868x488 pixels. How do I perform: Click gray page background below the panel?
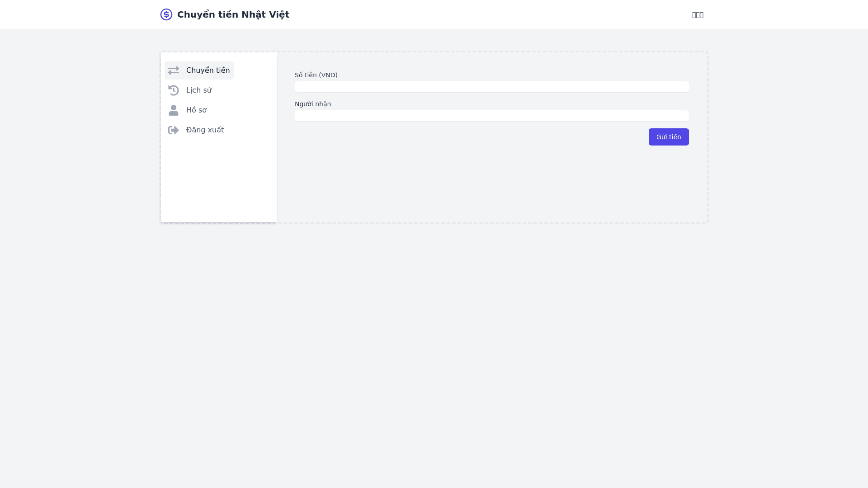pos(434,352)
